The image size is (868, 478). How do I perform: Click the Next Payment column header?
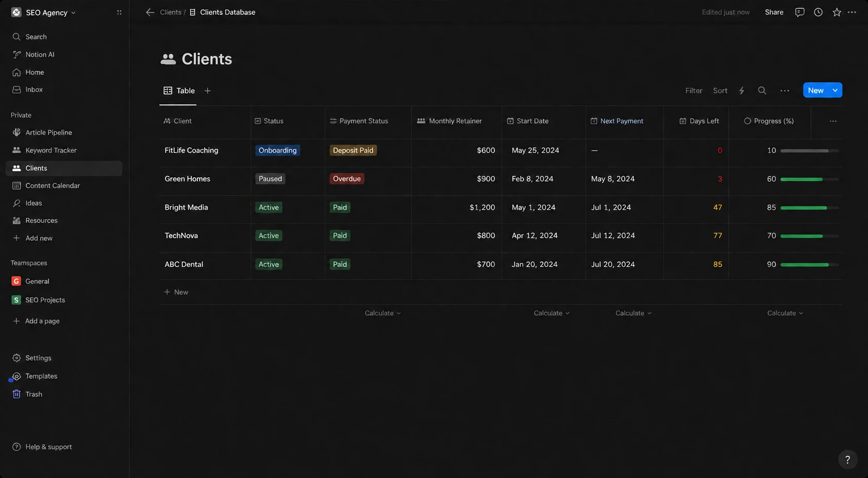(x=625, y=121)
